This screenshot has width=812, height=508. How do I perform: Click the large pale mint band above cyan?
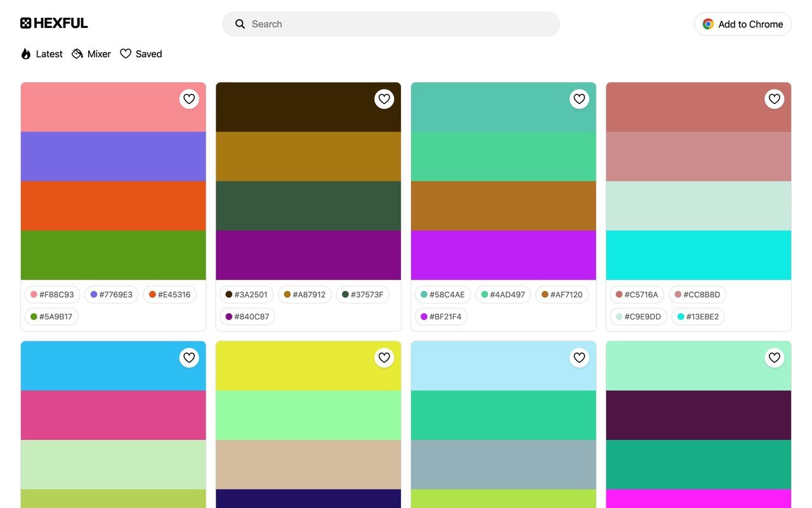click(698, 206)
